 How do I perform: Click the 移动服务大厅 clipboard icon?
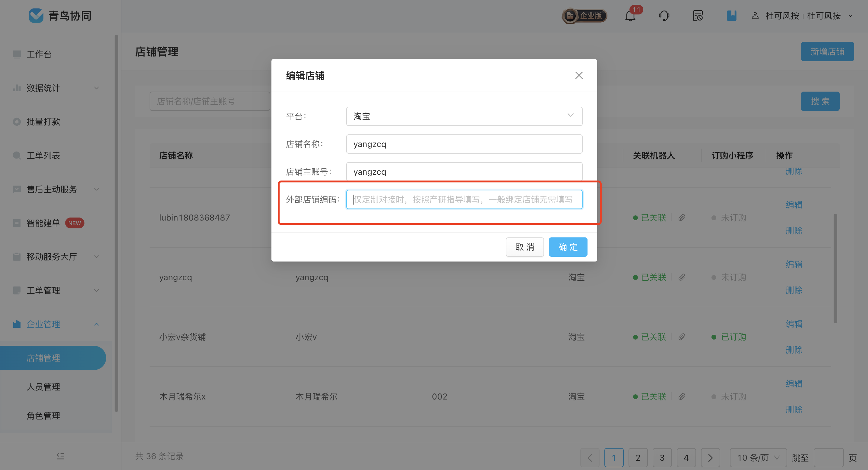click(17, 257)
